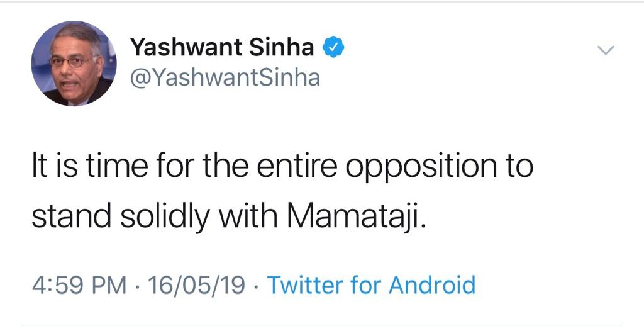This screenshot has width=644, height=326.
Task: Click the blue verified badge icon
Action: pos(333,47)
